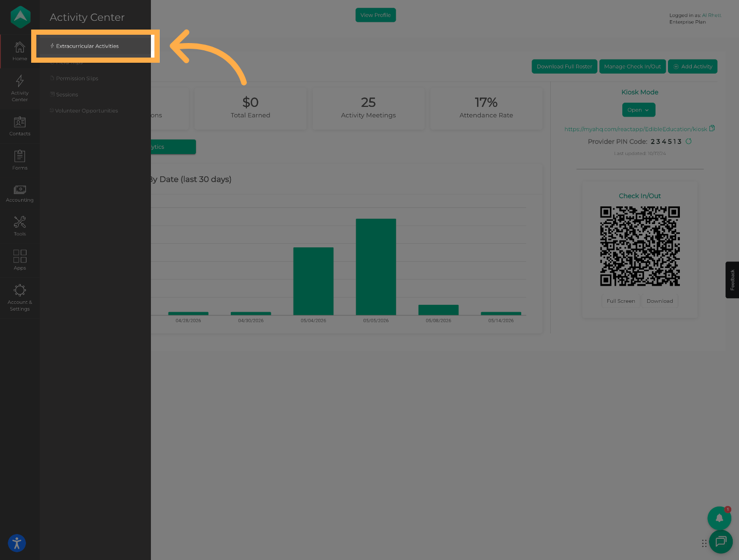Viewport: 739px width, 560px height.
Task: Open Apps in the sidebar
Action: pyautogui.click(x=20, y=260)
